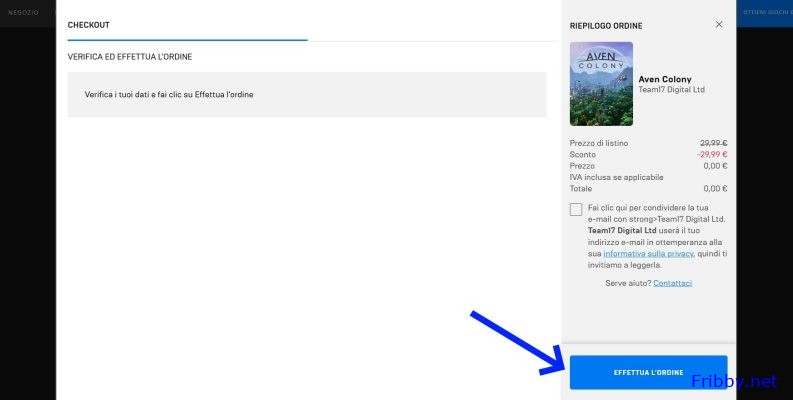This screenshot has width=793, height=400.
Task: Open the Contattaci help link
Action: (x=672, y=283)
